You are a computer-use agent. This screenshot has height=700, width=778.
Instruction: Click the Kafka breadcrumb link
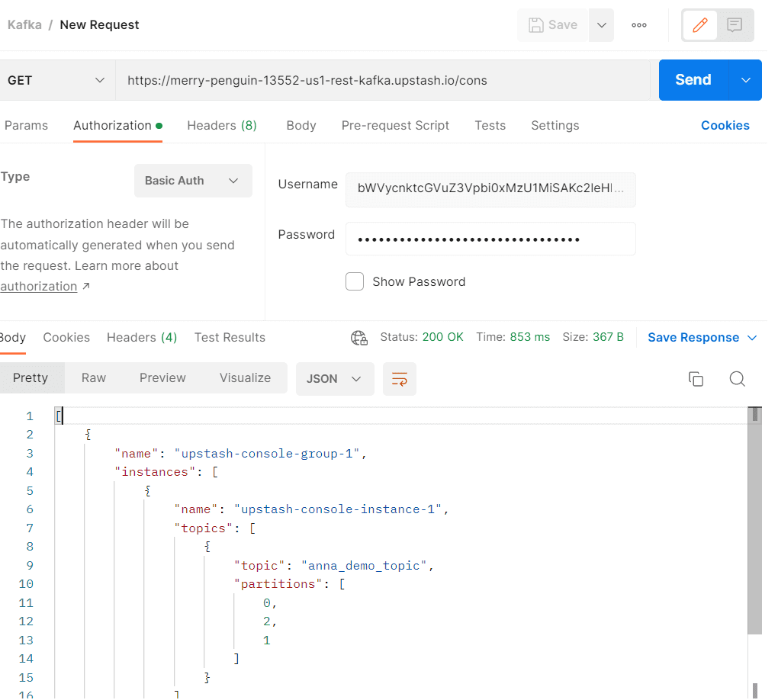[24, 25]
